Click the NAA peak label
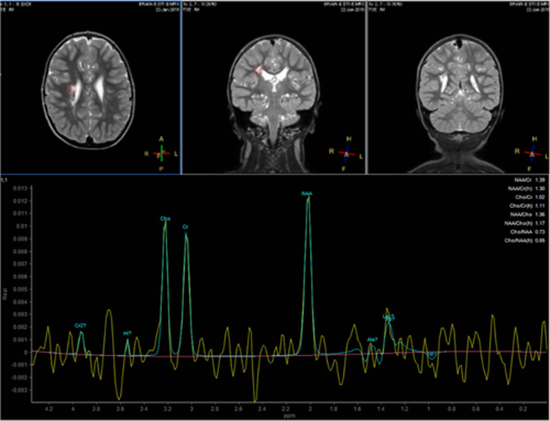 click(x=307, y=193)
